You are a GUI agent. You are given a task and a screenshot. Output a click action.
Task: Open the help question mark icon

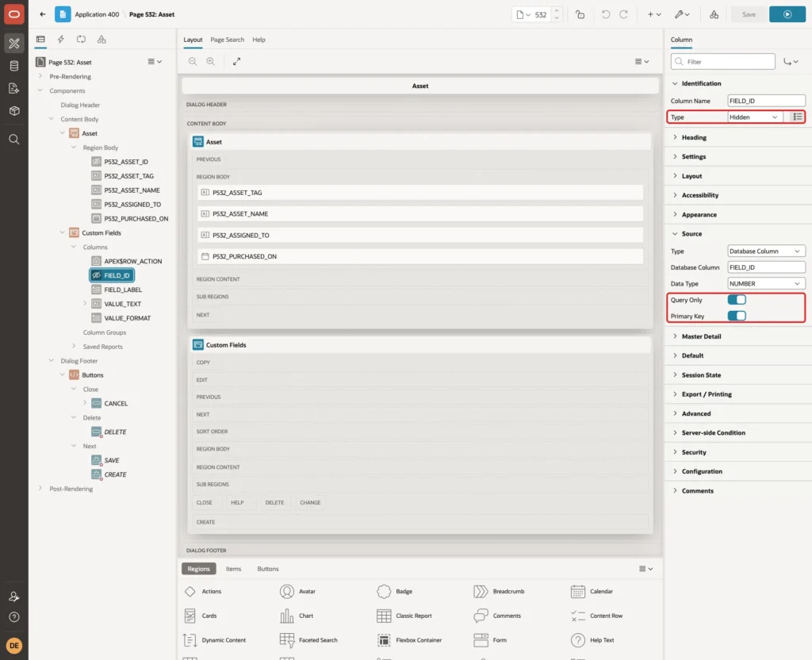tap(14, 617)
